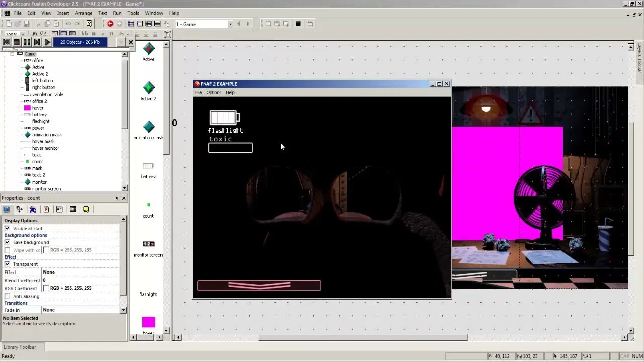
Task: Click the plus button in debugger toolbar
Action: 121,42
